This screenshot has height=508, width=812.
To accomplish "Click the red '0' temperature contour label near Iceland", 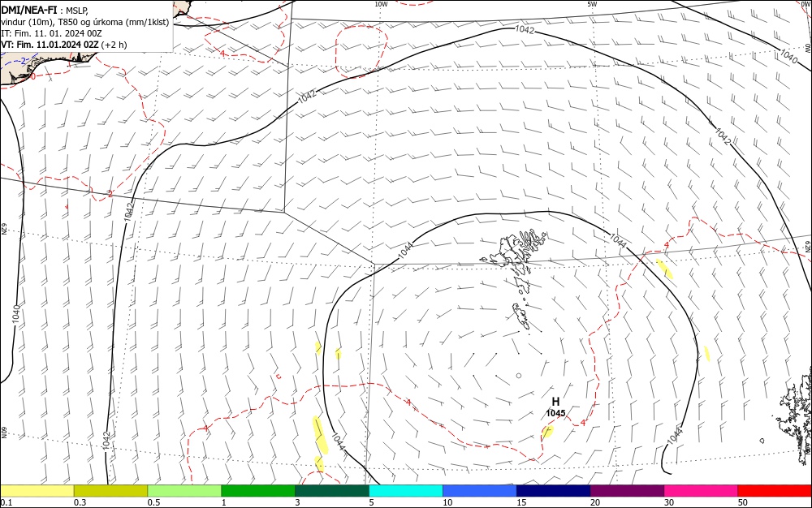I will [33, 76].
